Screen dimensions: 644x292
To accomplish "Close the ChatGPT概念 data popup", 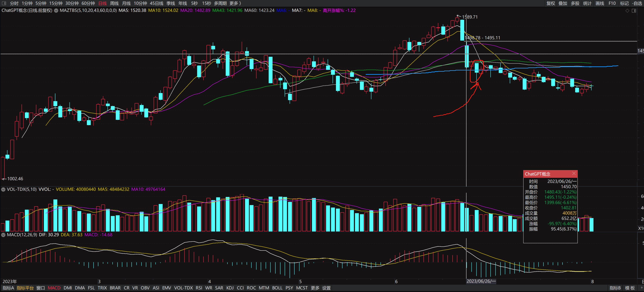I will [574, 173].
